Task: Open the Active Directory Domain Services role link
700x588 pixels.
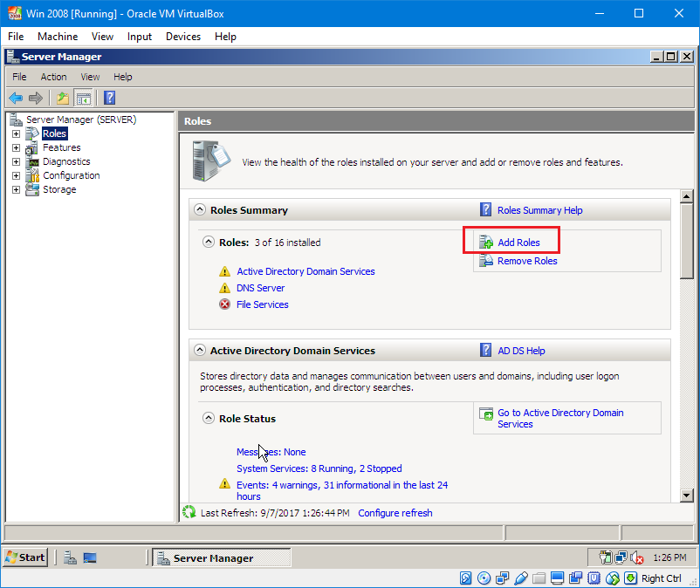Action: [x=305, y=271]
